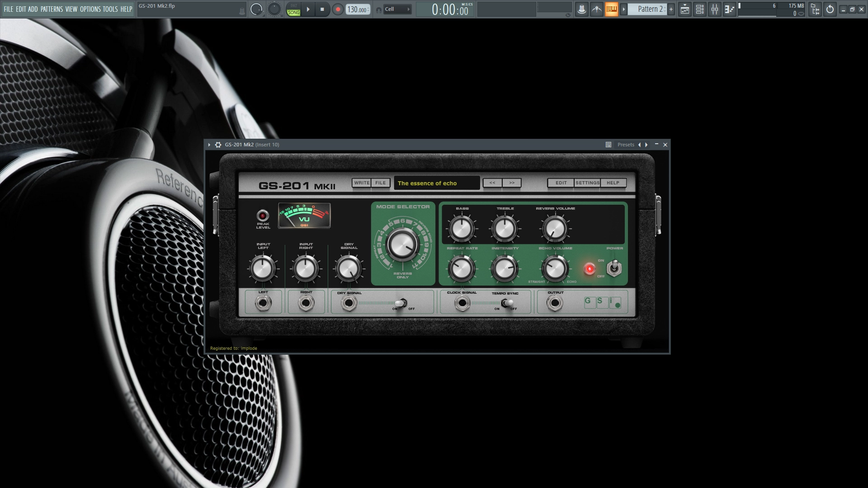
Task: Open the plugin picker tree icon
Action: [x=815, y=9]
